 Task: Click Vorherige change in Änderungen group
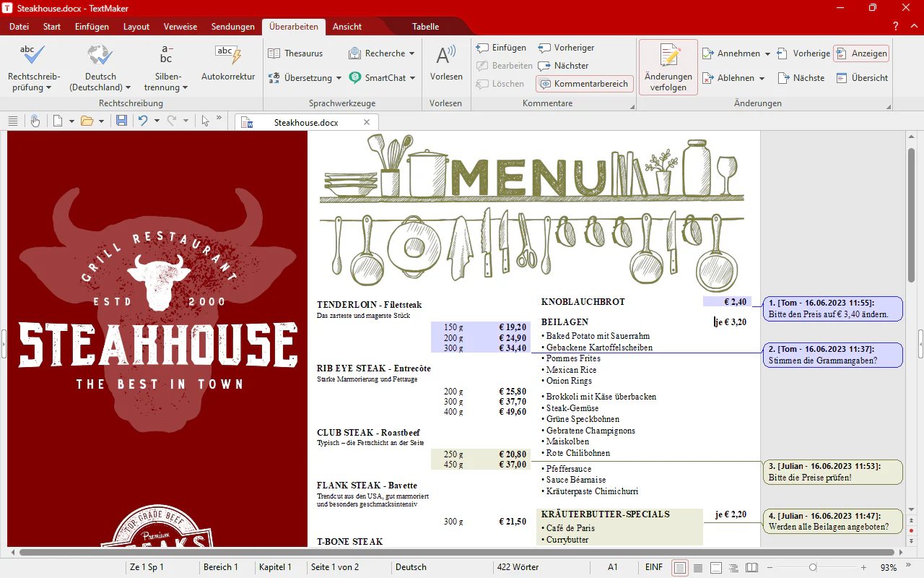(803, 53)
